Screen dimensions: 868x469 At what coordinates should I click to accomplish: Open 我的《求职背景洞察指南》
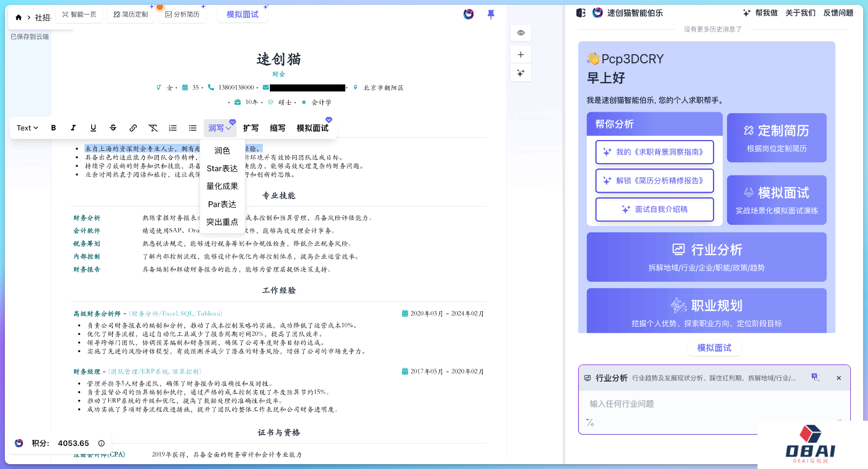coord(654,152)
